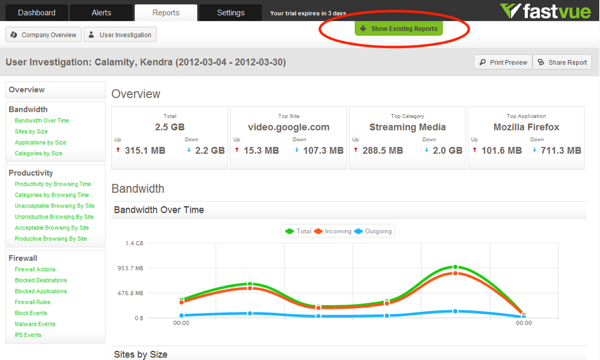Viewport: 600px width, 360px height.
Task: Expand the Show Existing Reports panel
Action: pyautogui.click(x=399, y=29)
